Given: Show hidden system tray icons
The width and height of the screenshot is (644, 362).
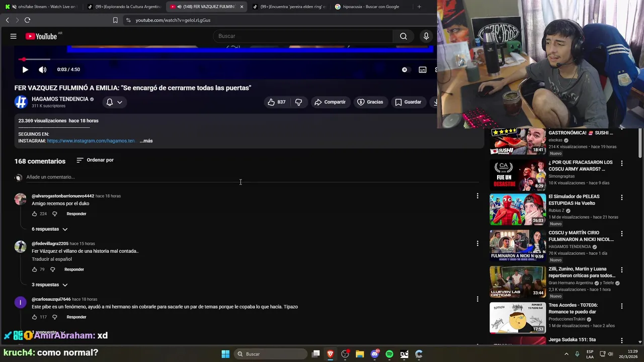Looking at the screenshot, I should pos(567,354).
